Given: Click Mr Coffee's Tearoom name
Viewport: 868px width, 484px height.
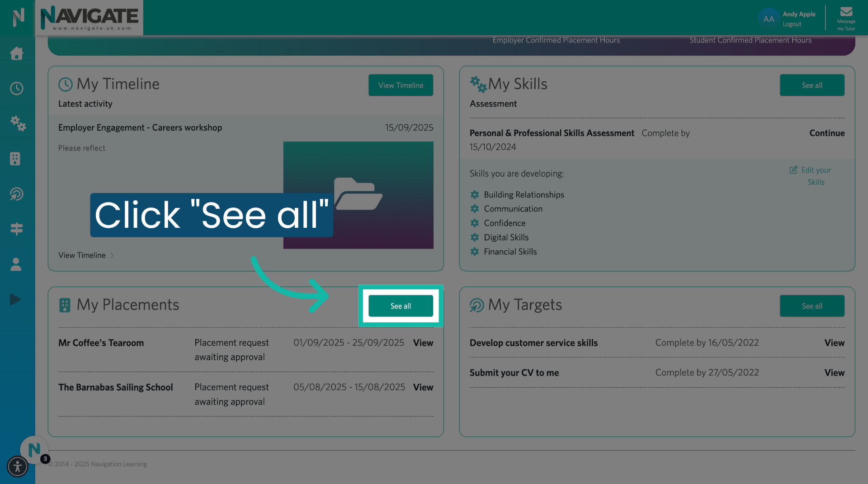Looking at the screenshot, I should [x=101, y=343].
